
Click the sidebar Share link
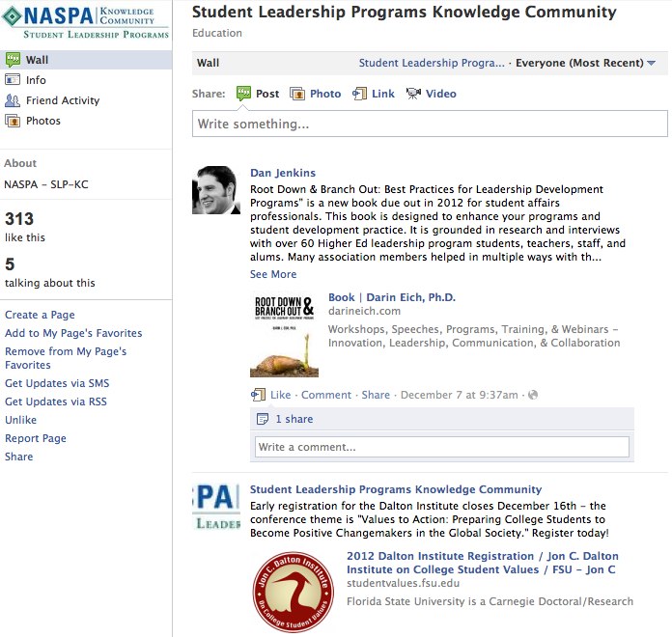point(19,457)
